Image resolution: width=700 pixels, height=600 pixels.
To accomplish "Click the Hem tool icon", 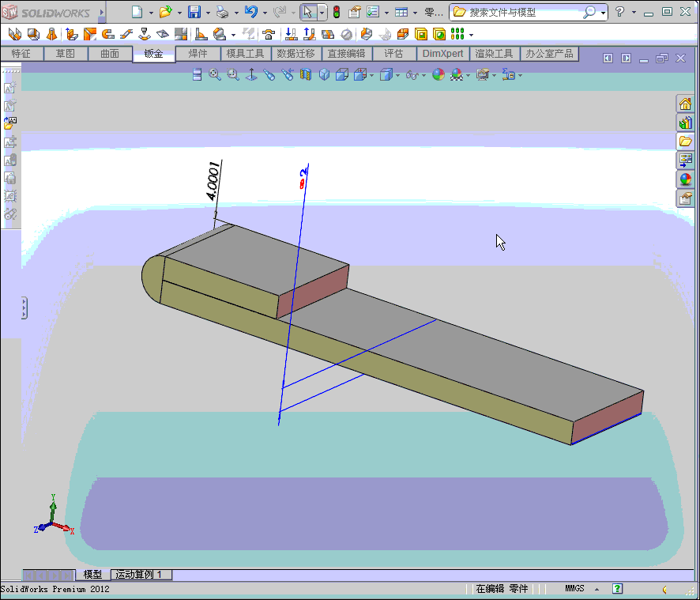I will coord(108,34).
